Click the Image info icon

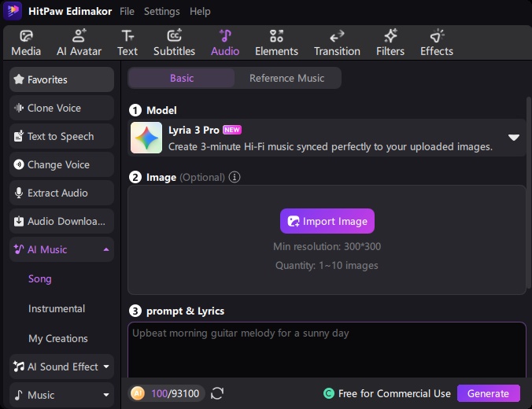coord(235,177)
